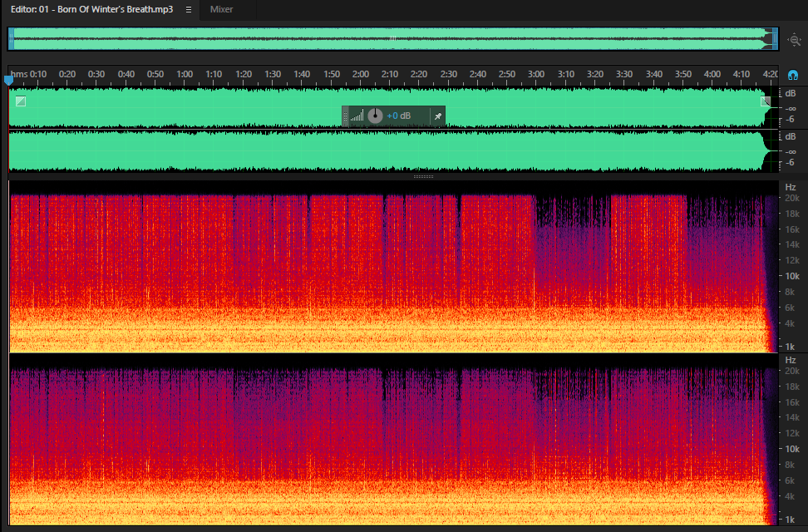Click right channel spectrogram Hz label
Viewport: 808px width, 532px height.
[791, 360]
